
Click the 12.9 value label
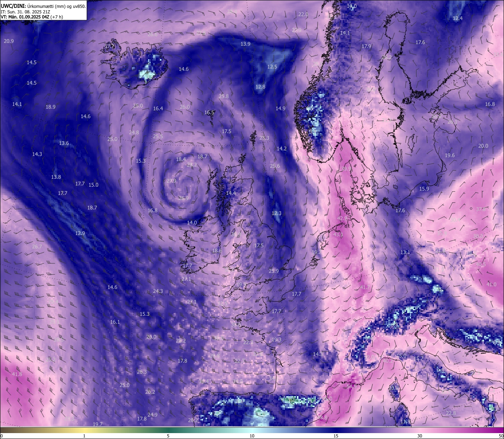80,233
